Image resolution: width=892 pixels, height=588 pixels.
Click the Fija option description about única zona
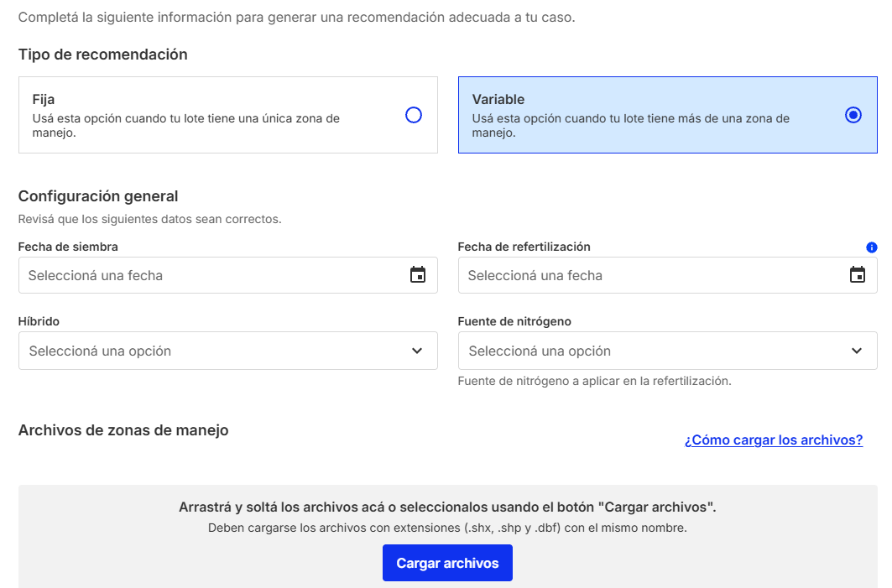pos(186,126)
